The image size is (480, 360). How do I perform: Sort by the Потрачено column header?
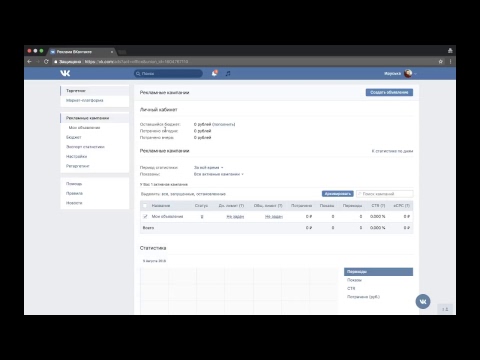pos(301,206)
